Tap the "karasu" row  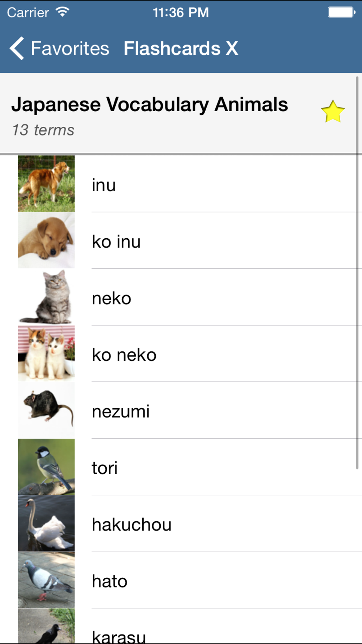[119, 636]
